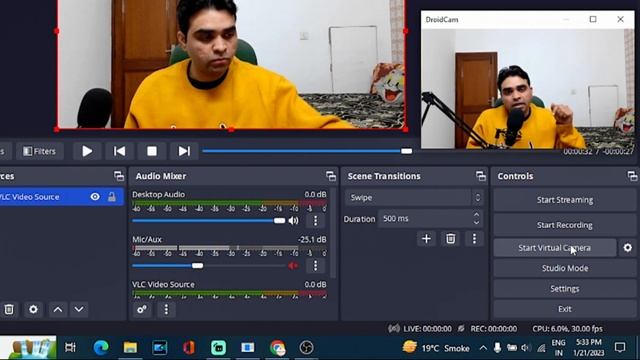Undock the Controls panel
The width and height of the screenshot is (640, 360).
pyautogui.click(x=632, y=176)
